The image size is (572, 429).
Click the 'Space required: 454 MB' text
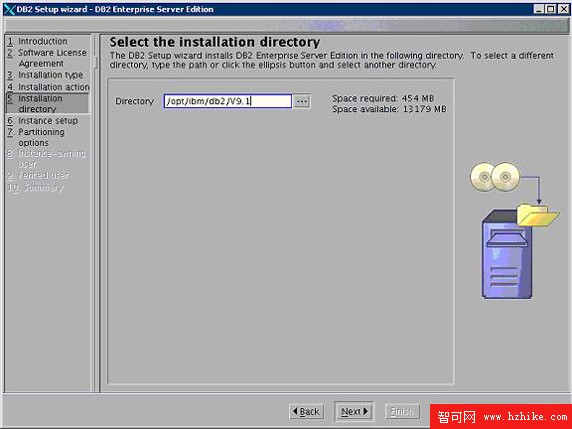[383, 98]
